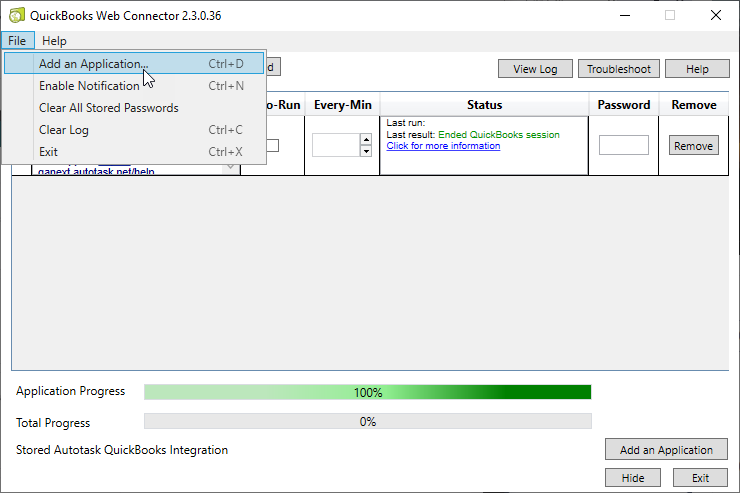
Task: Decrease Every-Min value with down arrow
Action: click(x=366, y=151)
